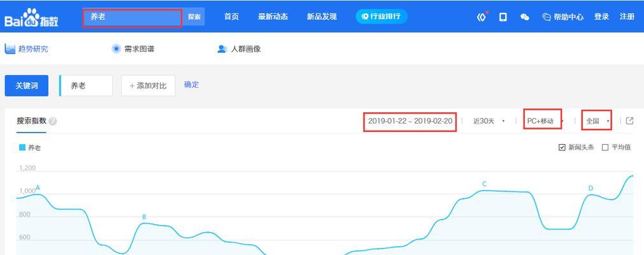Image resolution: width=644 pixels, height=255 pixels.
Task: Open 最新动态 in the top menu
Action: click(x=273, y=17)
